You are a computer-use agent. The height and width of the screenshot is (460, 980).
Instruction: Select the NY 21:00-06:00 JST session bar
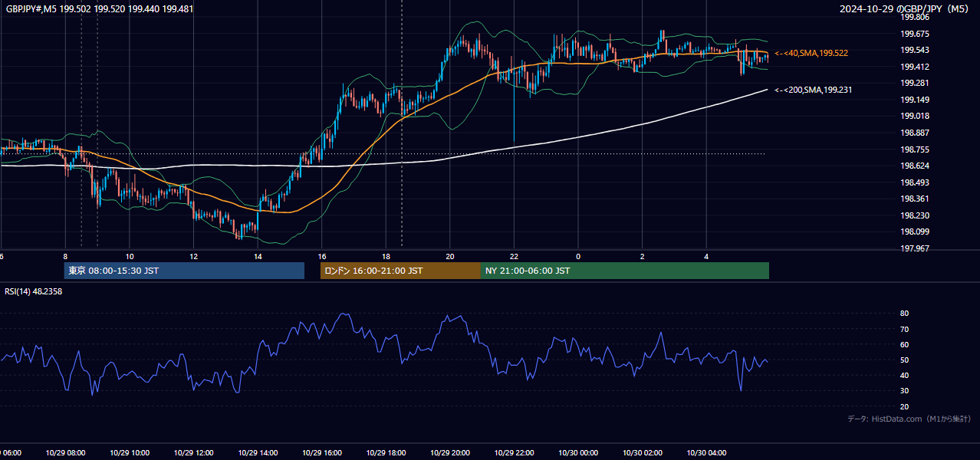point(625,271)
